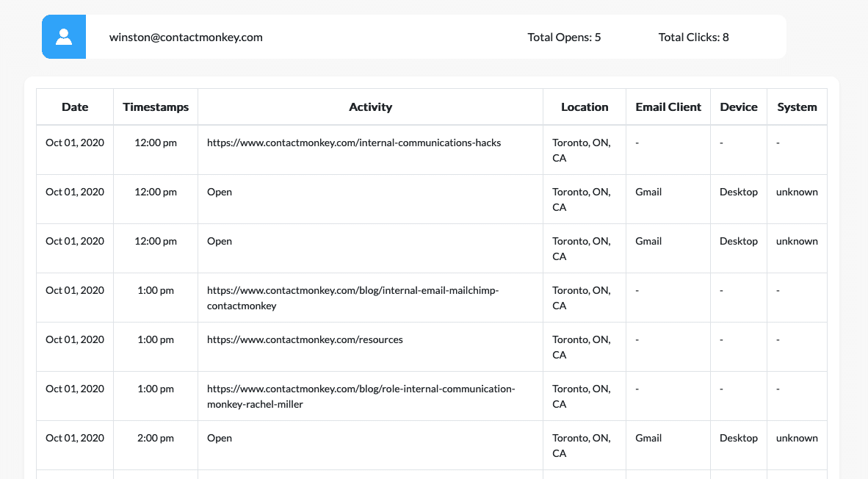Click the System column header

pyautogui.click(x=798, y=107)
